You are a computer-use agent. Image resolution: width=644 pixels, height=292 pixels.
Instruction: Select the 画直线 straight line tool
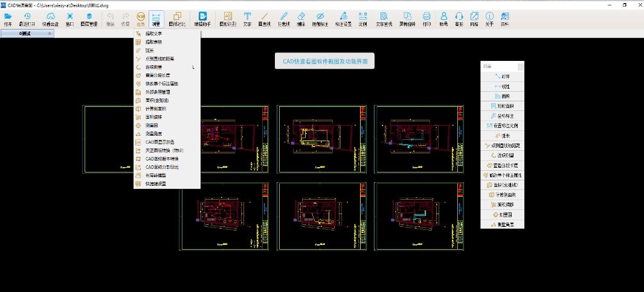pos(265,19)
